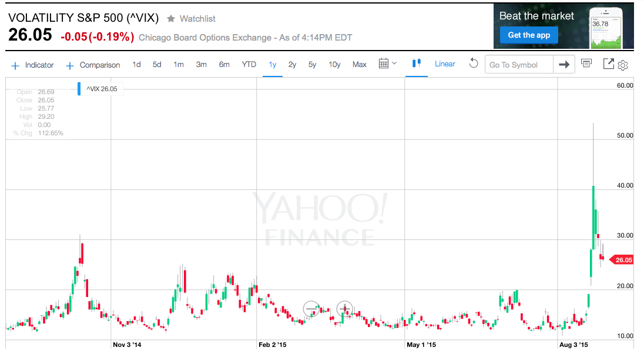Click the 40.00 price axis label
644x354 pixels.
[625, 185]
